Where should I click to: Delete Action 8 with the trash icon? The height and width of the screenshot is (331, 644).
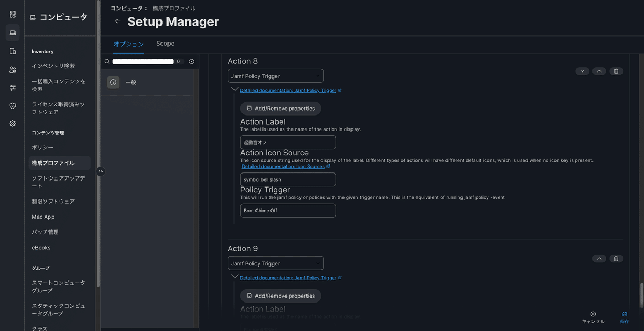616,70
